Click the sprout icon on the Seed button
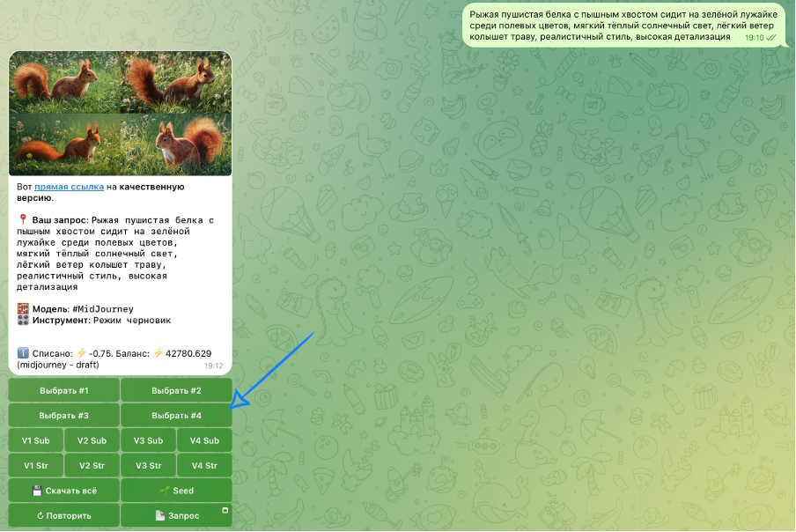 [x=165, y=491]
